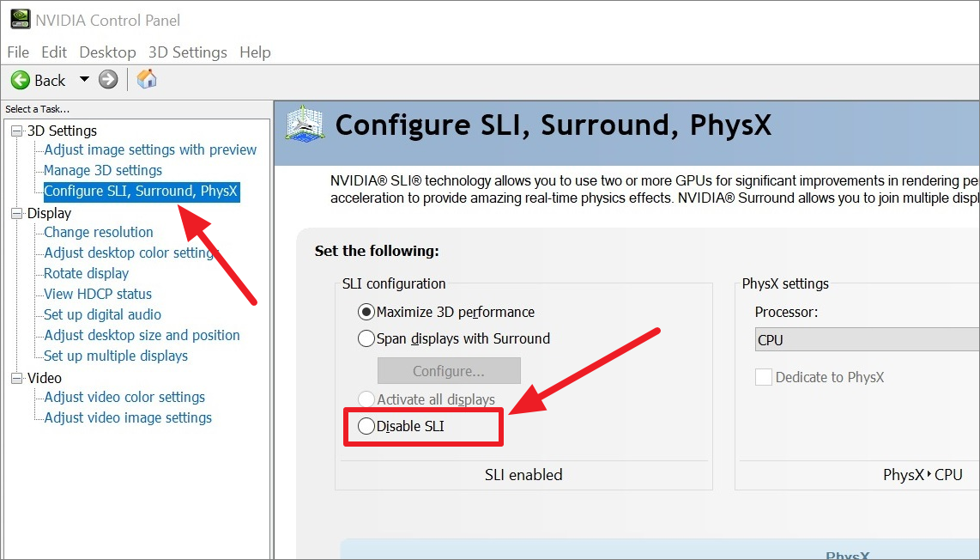
Task: Open View HDCP status page
Action: 98,294
